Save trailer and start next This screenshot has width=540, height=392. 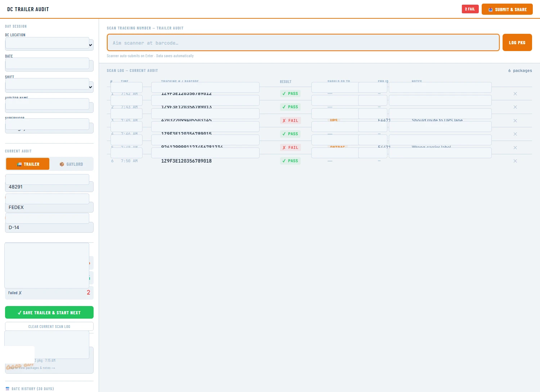click(x=49, y=313)
